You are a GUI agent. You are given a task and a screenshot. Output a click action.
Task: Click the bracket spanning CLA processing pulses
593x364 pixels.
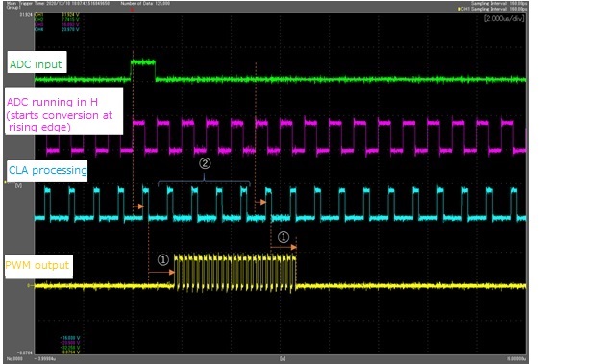coord(204,182)
